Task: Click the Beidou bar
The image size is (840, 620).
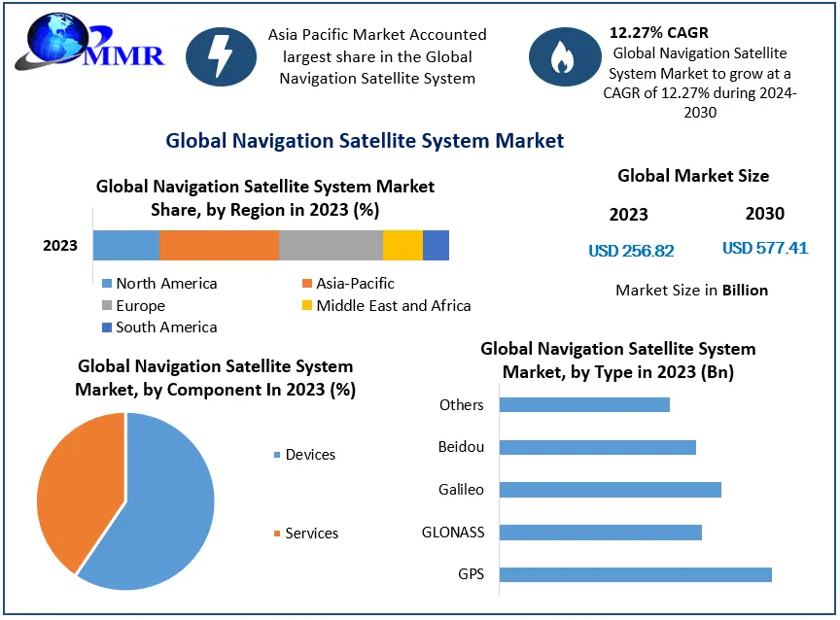Action: [x=597, y=447]
